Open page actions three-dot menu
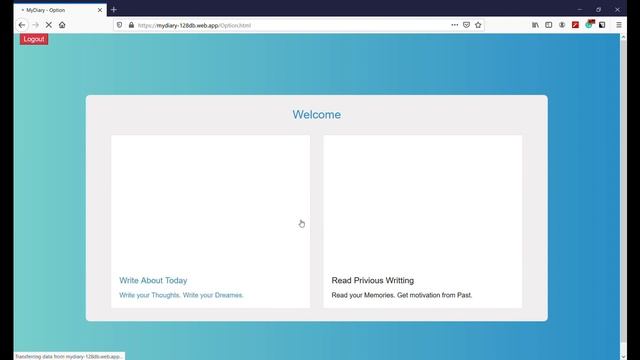This screenshot has height=360, width=640. 455,25
